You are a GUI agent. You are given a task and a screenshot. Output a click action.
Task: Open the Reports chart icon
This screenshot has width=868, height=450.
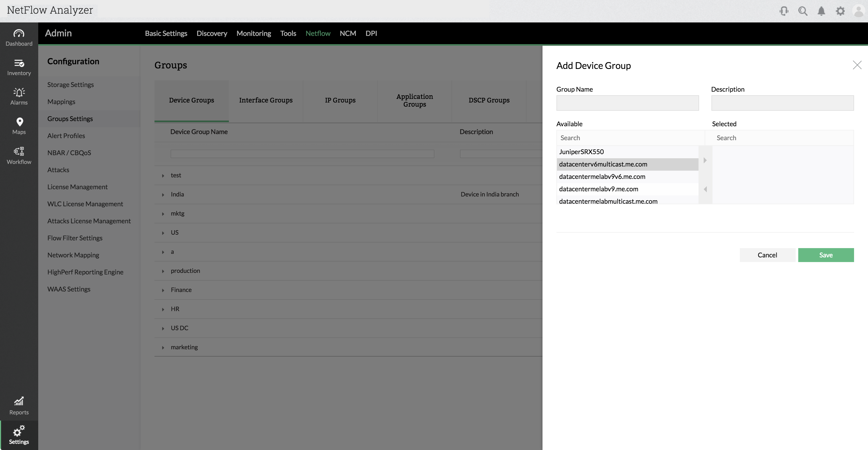tap(19, 405)
